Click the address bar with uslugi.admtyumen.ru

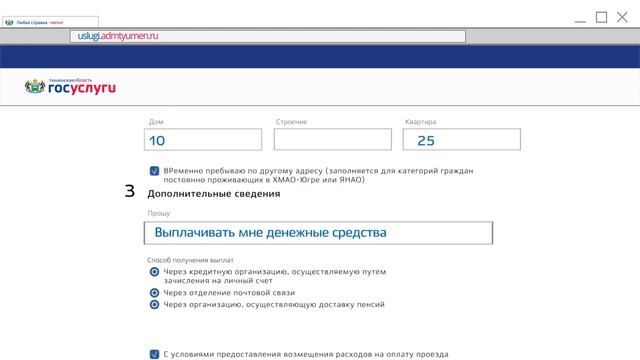(x=267, y=36)
